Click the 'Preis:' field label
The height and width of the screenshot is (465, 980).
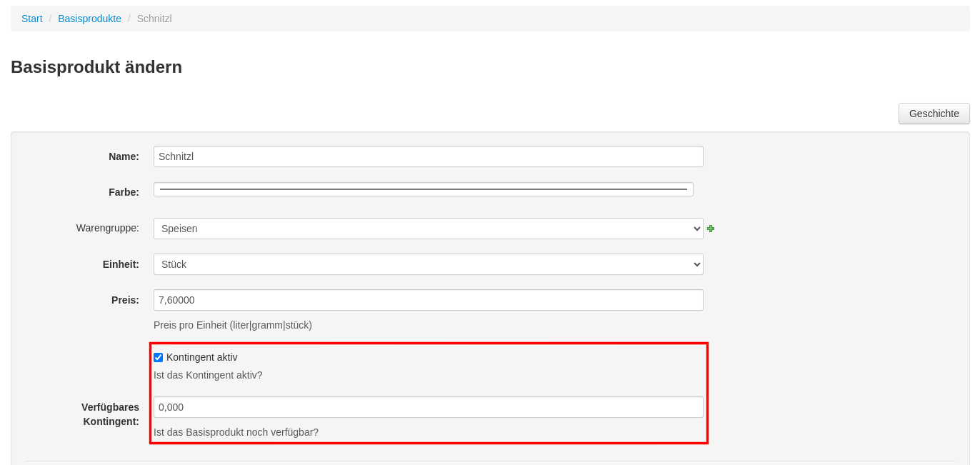click(125, 300)
